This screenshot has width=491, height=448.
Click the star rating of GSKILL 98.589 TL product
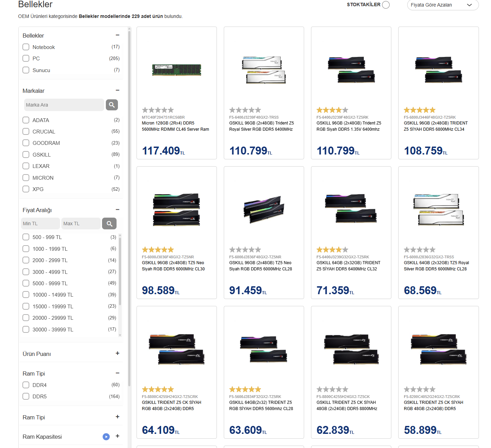click(158, 250)
